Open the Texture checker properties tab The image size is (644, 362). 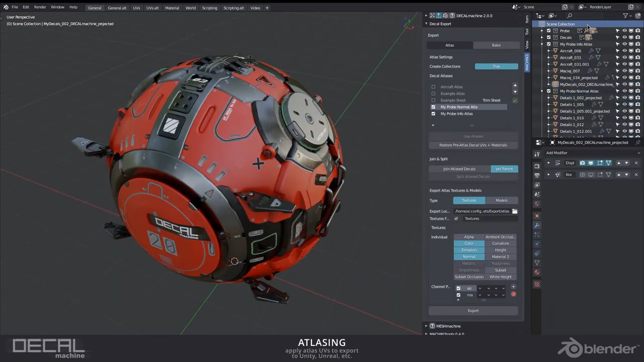(537, 285)
